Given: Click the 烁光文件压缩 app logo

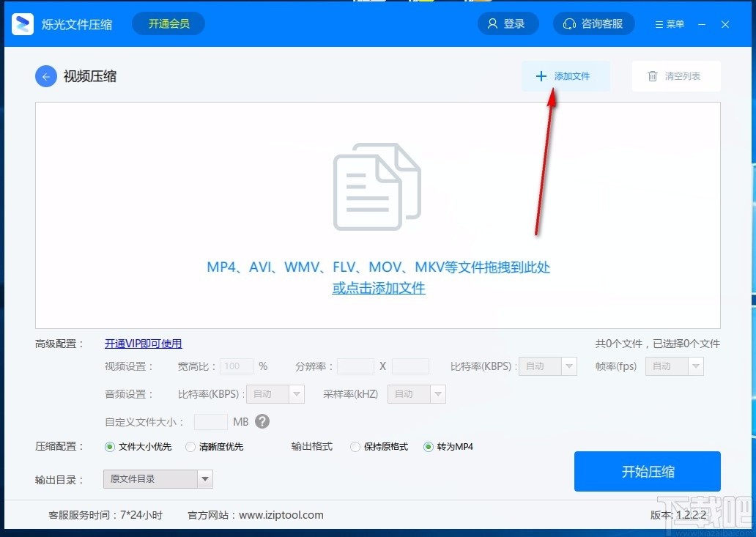Looking at the screenshot, I should pyautogui.click(x=22, y=23).
